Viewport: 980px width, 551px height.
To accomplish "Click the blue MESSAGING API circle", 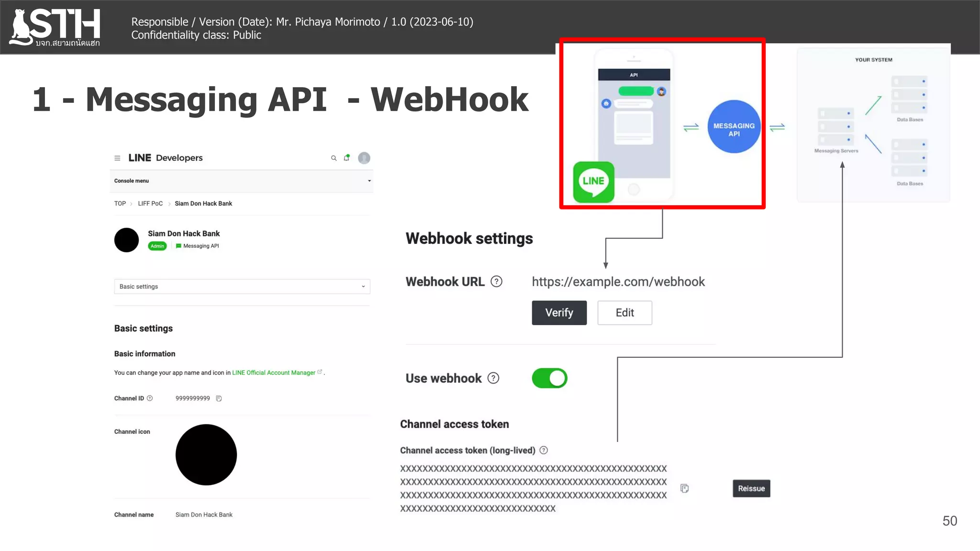I will (734, 127).
